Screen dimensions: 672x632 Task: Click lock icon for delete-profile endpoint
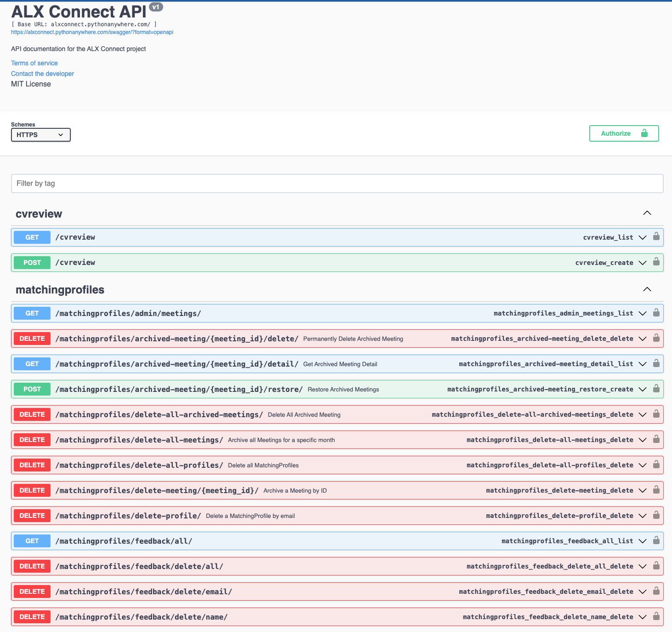[656, 515]
